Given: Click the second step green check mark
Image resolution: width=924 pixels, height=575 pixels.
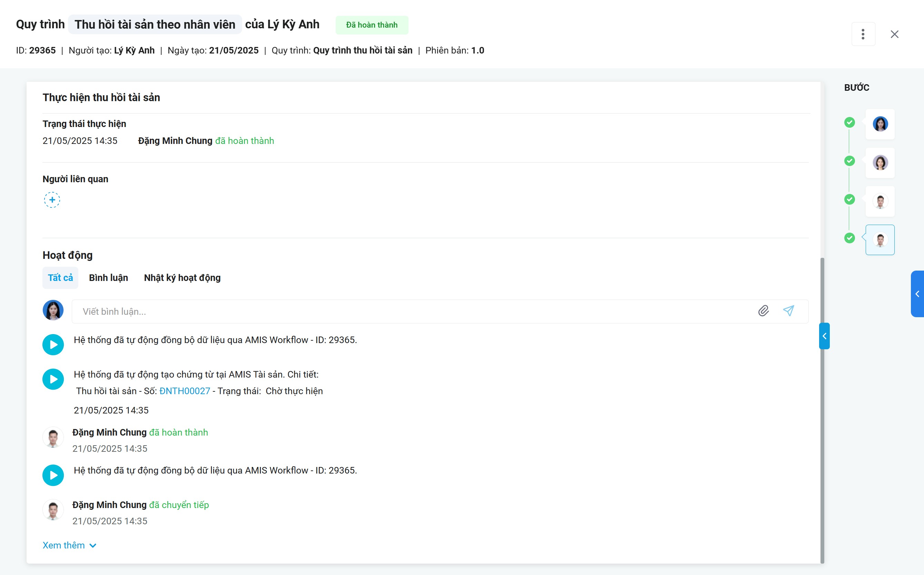Looking at the screenshot, I should [x=849, y=161].
